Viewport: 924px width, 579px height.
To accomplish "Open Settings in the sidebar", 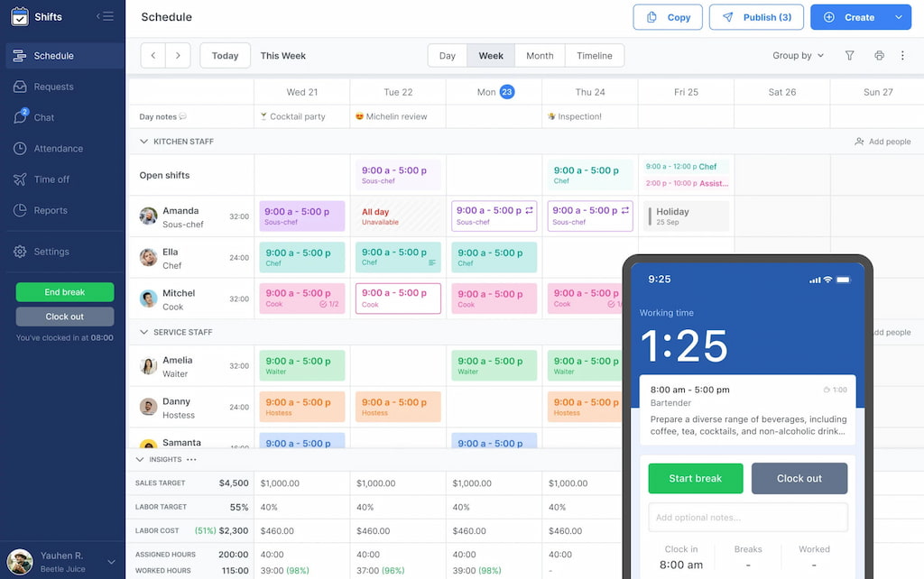I will click(54, 252).
